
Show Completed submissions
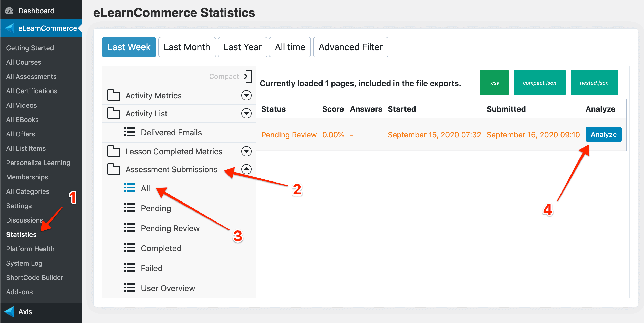click(179, 248)
